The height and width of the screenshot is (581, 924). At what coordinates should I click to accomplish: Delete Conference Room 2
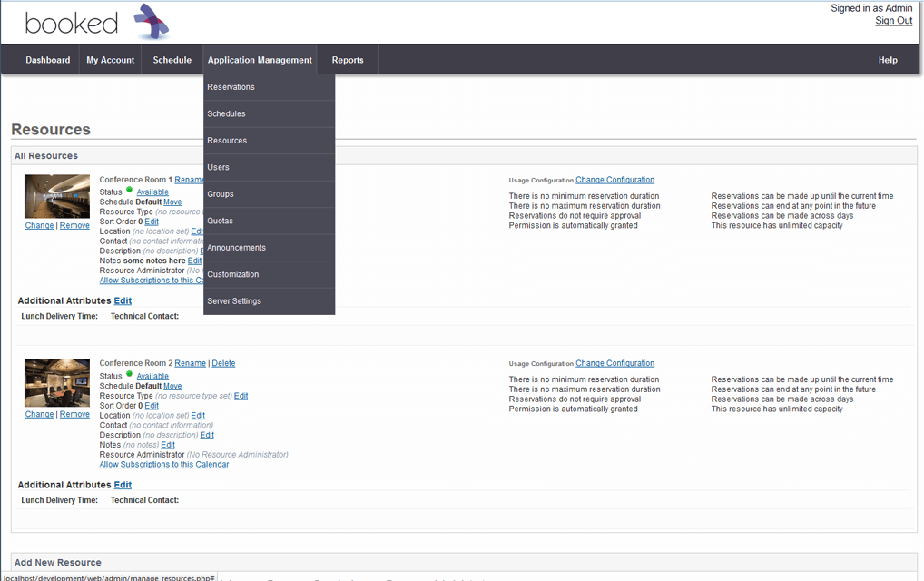(223, 363)
